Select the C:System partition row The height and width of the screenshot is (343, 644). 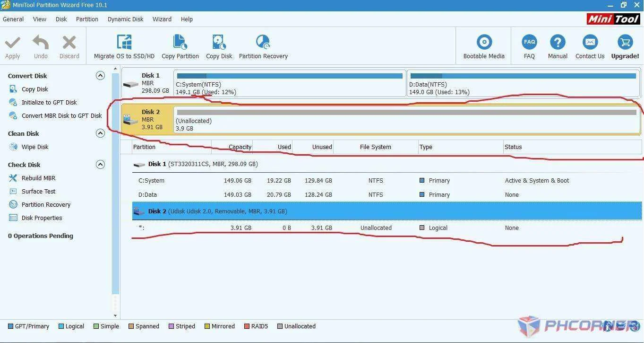[387, 180]
